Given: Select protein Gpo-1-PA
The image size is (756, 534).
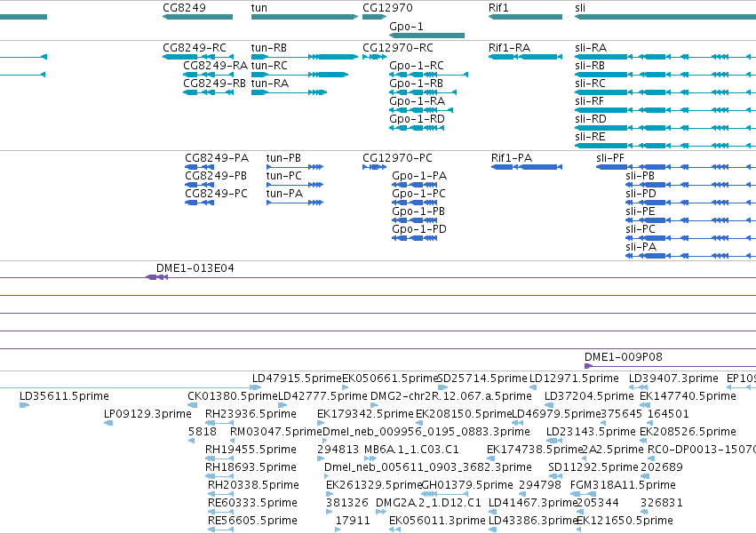Looking at the screenshot, I should (415, 185).
